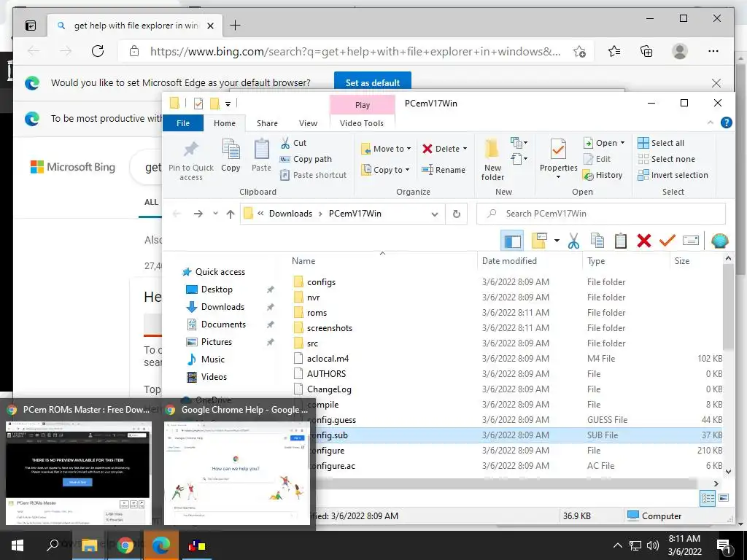Switch to the View ribbon tab
The height and width of the screenshot is (560, 747).
coord(309,123)
